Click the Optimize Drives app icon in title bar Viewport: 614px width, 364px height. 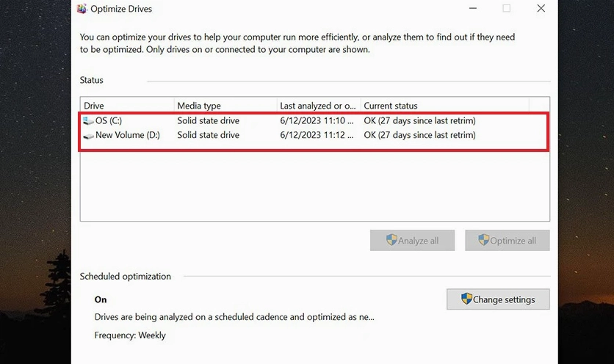82,9
